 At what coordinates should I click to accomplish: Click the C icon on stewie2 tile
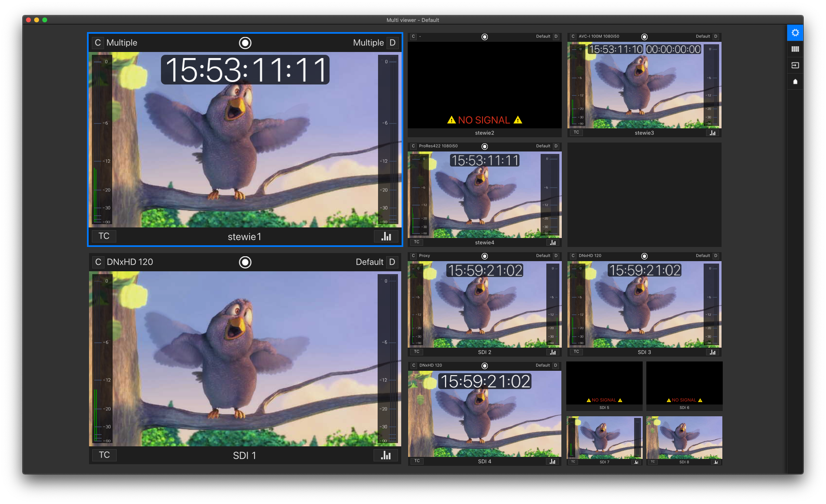click(x=413, y=37)
